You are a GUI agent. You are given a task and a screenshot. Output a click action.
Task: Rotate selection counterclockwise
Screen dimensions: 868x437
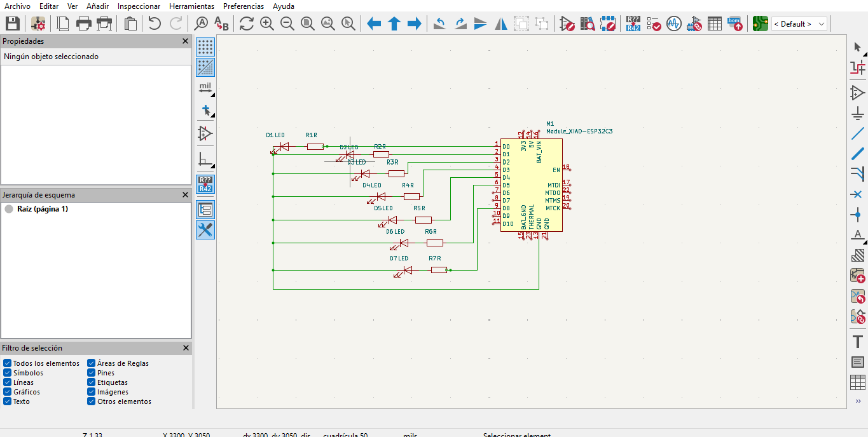click(440, 24)
